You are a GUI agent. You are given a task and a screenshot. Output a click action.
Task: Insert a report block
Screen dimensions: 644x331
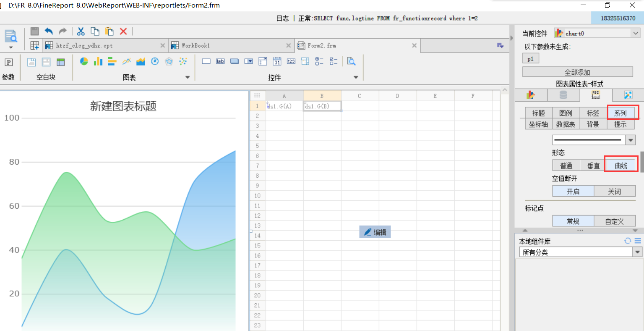61,62
